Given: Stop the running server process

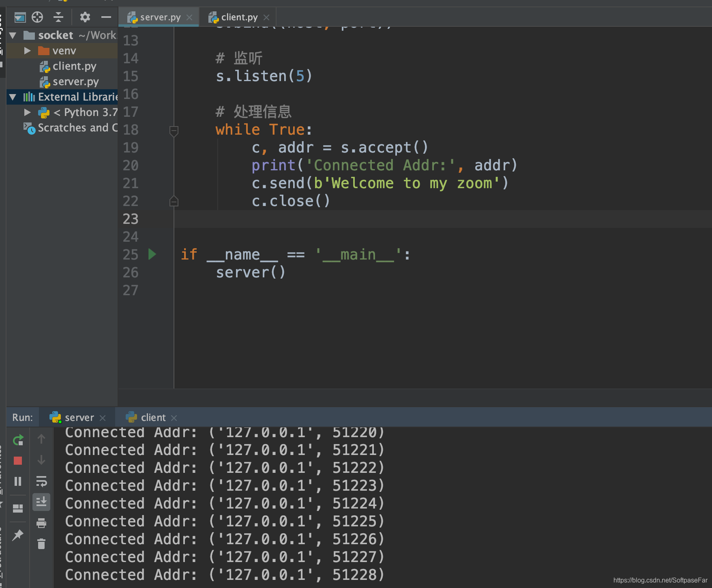Looking at the screenshot, I should [18, 461].
